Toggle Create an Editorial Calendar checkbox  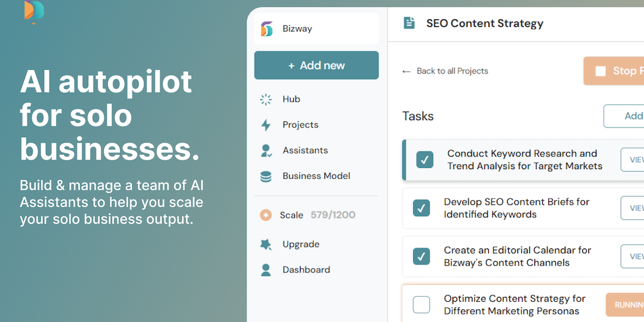(x=421, y=257)
